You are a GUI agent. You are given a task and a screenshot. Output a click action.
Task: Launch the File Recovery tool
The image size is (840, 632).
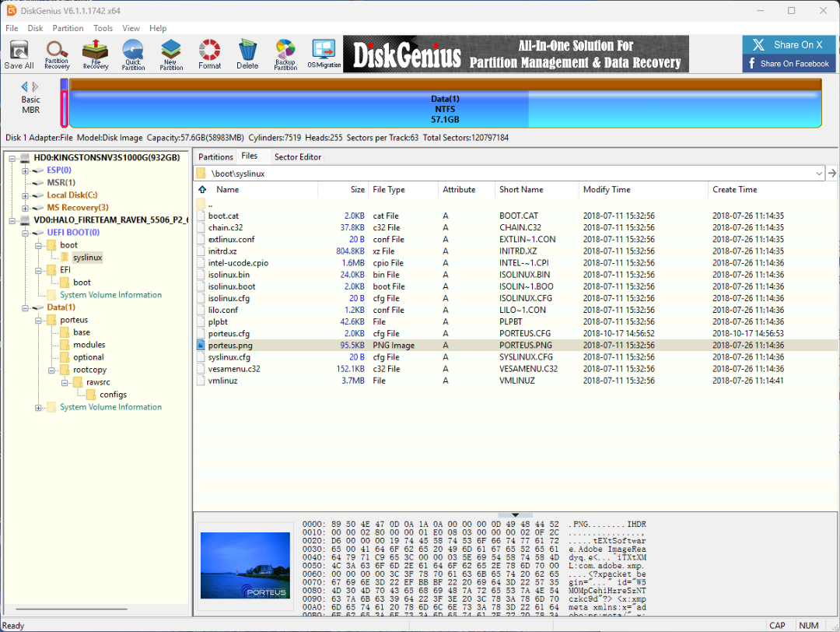tap(96, 54)
